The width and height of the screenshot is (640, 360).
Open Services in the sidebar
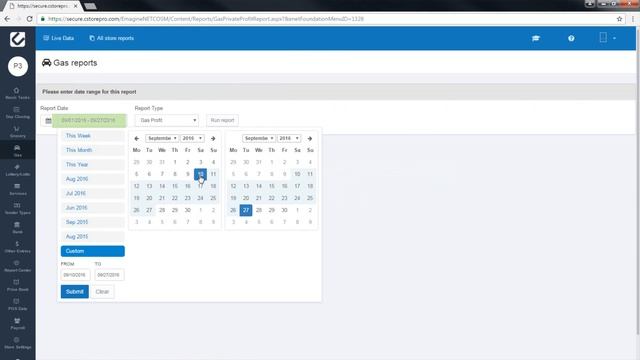[17, 189]
